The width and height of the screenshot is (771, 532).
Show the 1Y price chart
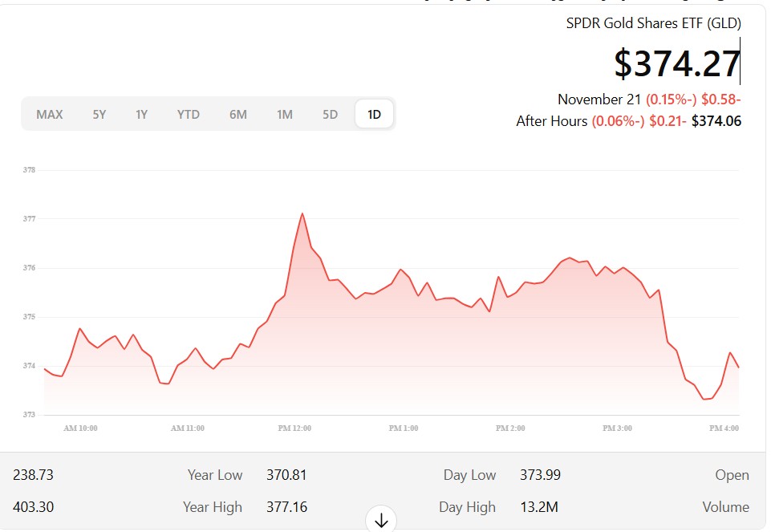point(141,114)
